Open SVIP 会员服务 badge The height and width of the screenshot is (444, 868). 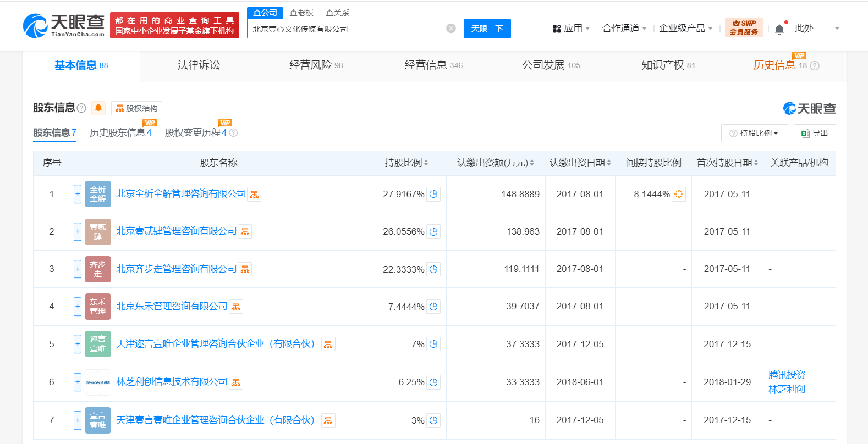[x=744, y=27]
